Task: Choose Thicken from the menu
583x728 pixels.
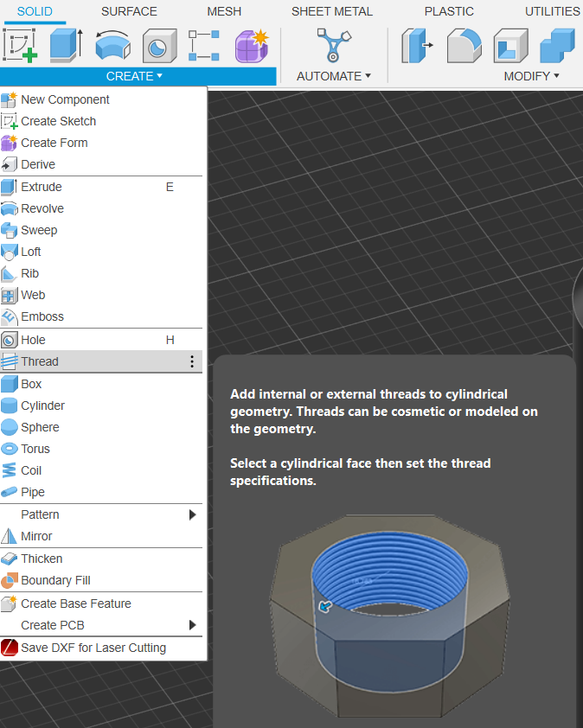Action: tap(101, 559)
